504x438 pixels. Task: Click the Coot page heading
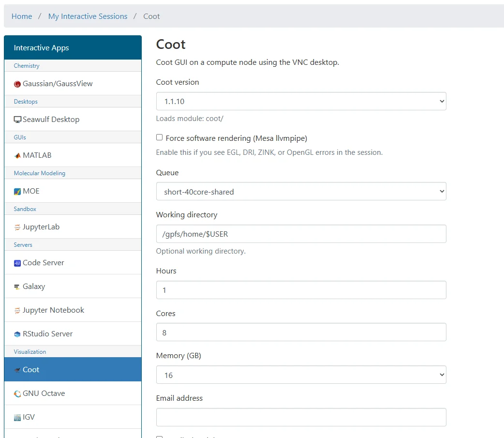coord(171,45)
